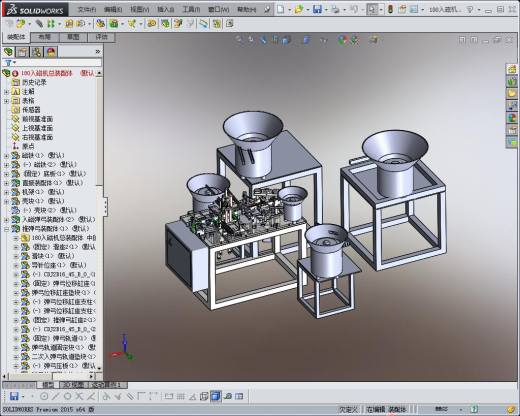The height and width of the screenshot is (416, 520).
Task: Click the Rebuild traffic light icon
Action: point(390,9)
